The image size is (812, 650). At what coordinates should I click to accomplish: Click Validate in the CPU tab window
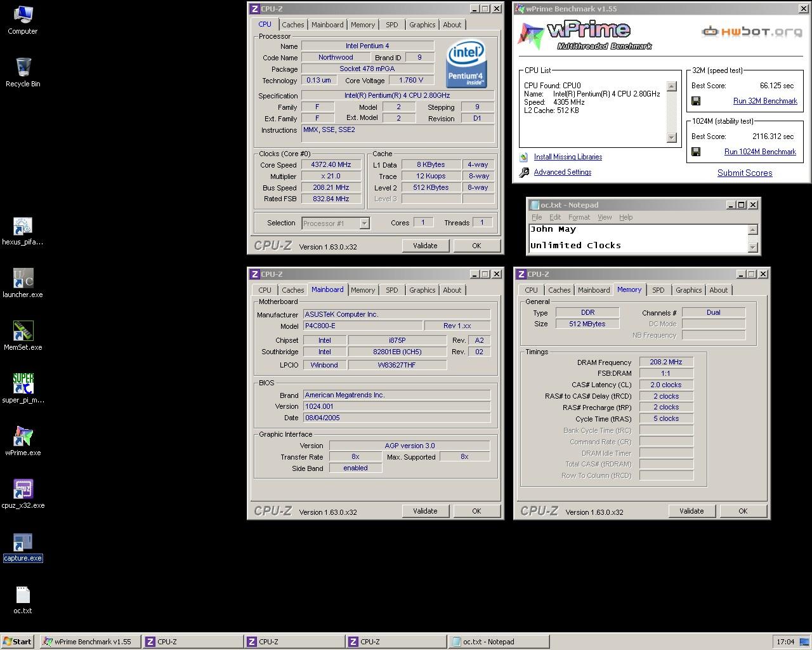tap(425, 246)
